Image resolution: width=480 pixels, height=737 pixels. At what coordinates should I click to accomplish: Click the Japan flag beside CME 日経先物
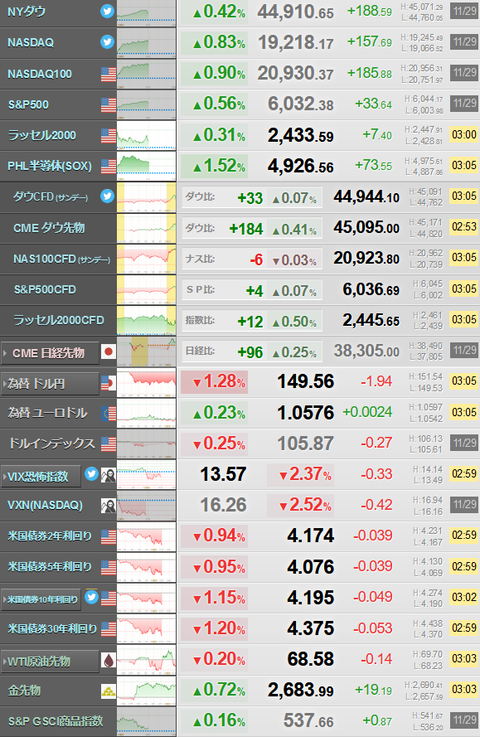[109, 352]
